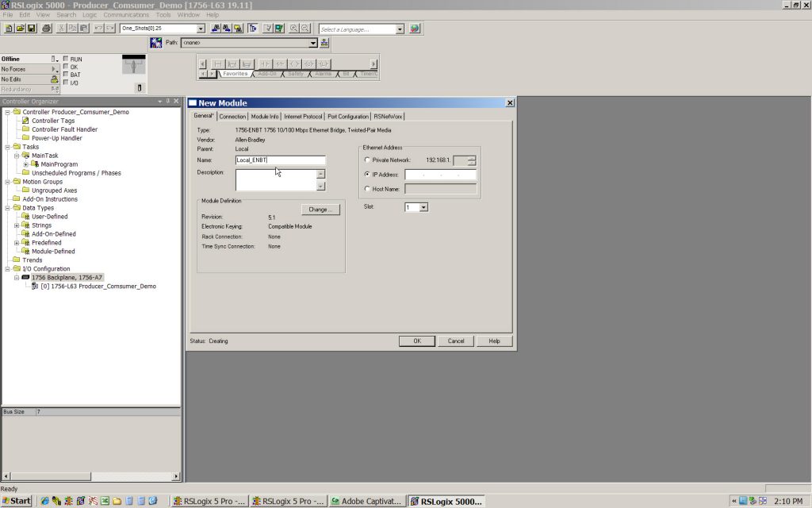Click the Verify Routine checkmark icon
The image size is (812, 508).
tap(268, 29)
